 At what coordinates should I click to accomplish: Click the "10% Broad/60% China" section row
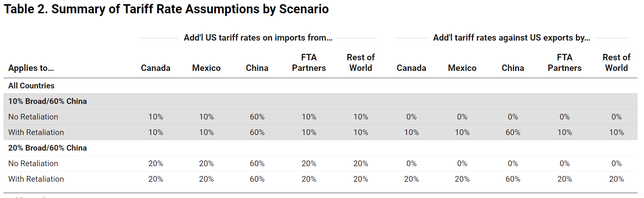click(47, 101)
